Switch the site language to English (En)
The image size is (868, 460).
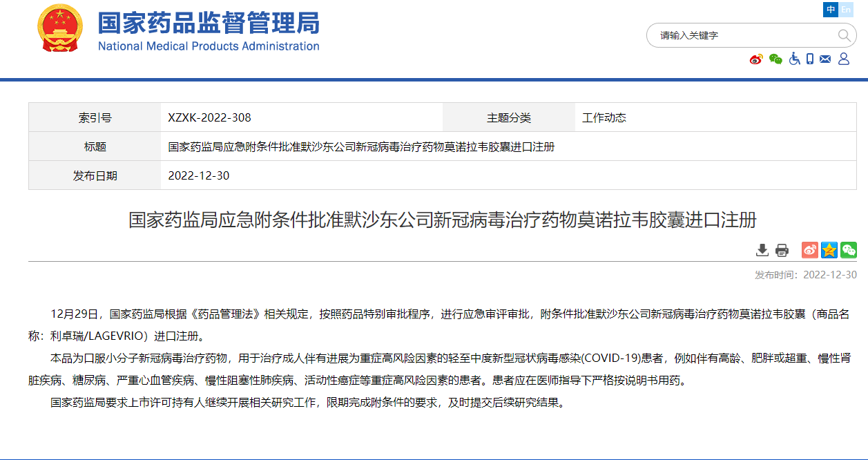pos(846,10)
